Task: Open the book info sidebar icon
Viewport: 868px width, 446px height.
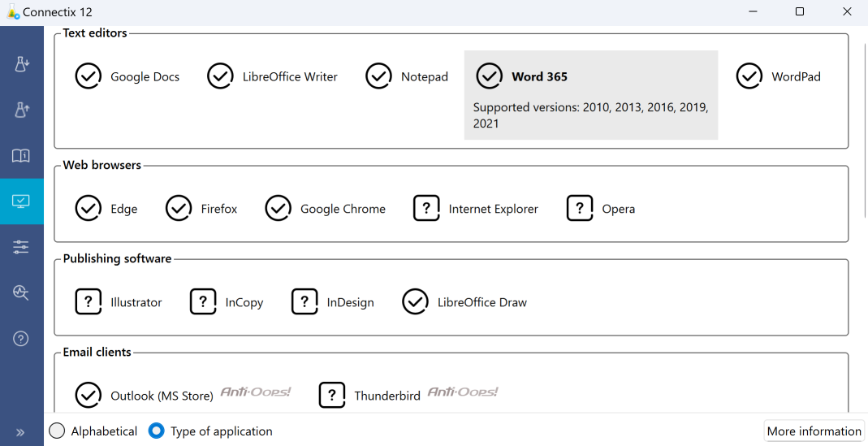Action: click(22, 156)
